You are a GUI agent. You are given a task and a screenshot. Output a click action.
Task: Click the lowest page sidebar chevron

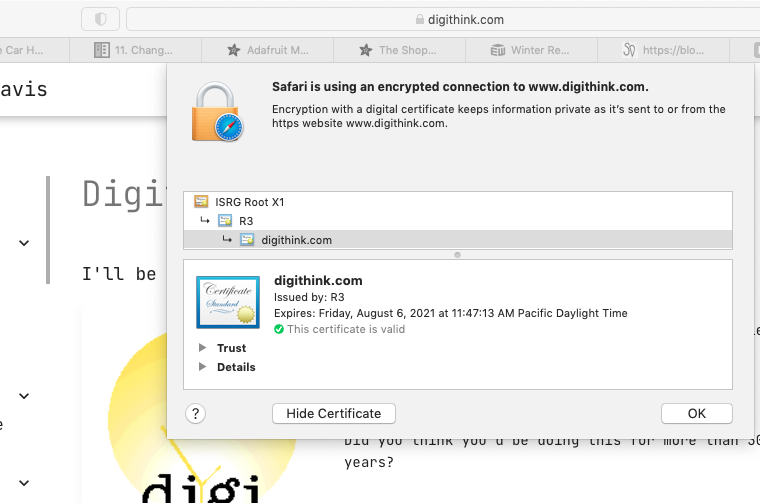[24, 483]
